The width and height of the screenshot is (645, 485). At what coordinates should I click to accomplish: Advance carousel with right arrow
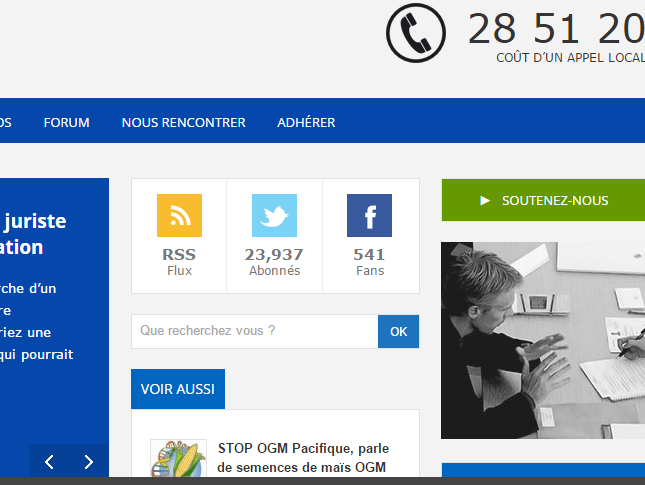[x=88, y=462]
